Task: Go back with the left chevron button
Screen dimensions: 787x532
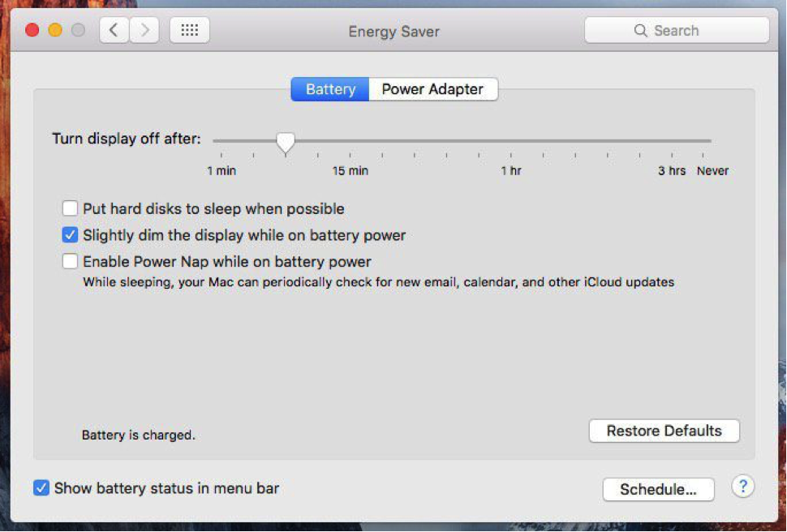Action: click(114, 30)
